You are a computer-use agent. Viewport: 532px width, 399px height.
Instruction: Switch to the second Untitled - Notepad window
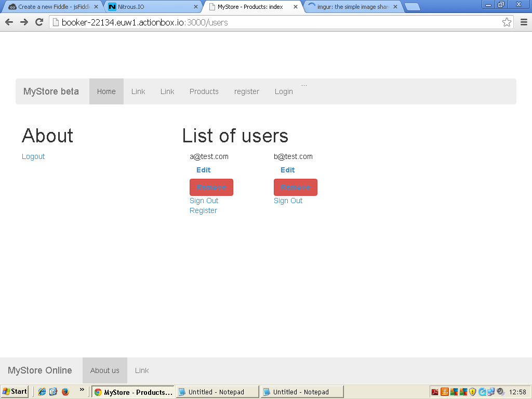[302, 392]
